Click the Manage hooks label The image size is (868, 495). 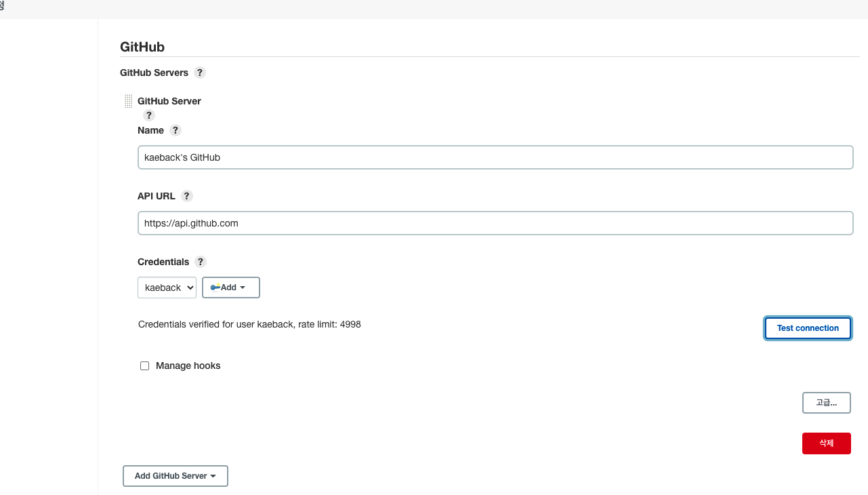[x=188, y=365]
